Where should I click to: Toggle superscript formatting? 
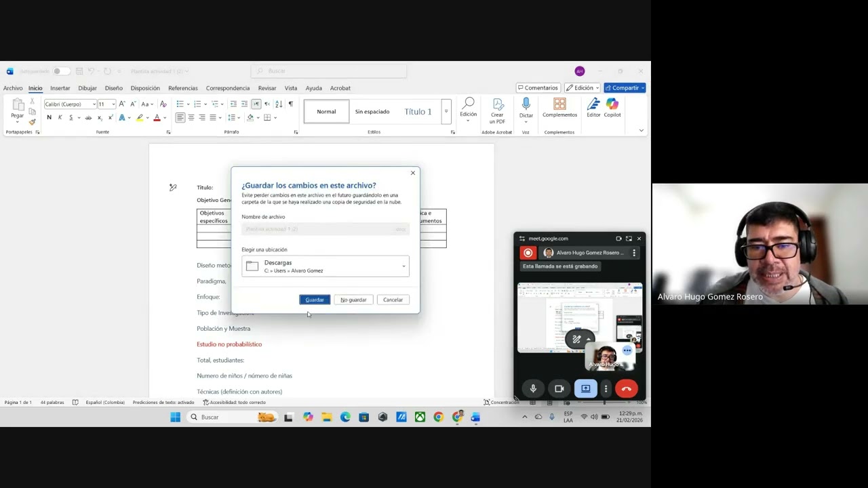pos(110,118)
